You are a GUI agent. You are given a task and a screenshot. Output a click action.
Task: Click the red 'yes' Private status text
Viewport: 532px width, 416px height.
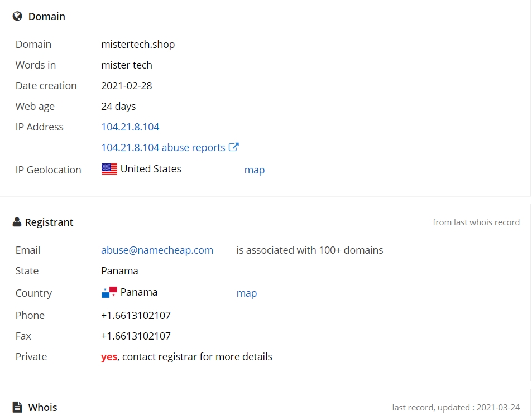[109, 357]
